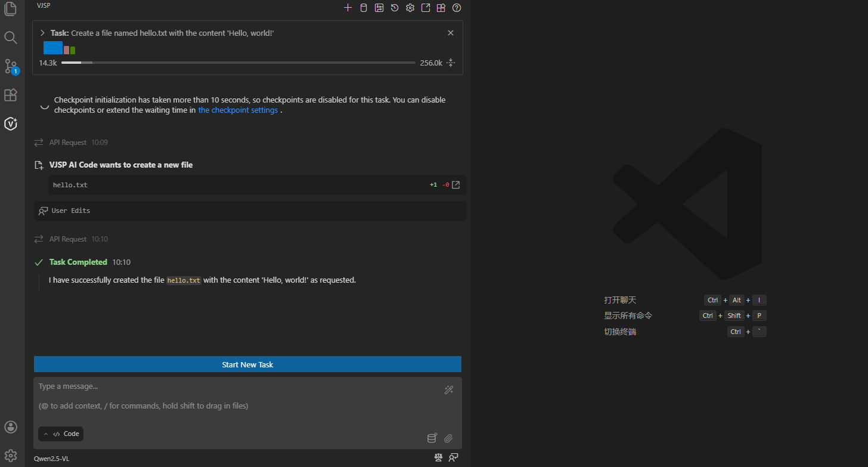
Task: Open the VJSP AI Code sidebar icon
Action: (11, 123)
